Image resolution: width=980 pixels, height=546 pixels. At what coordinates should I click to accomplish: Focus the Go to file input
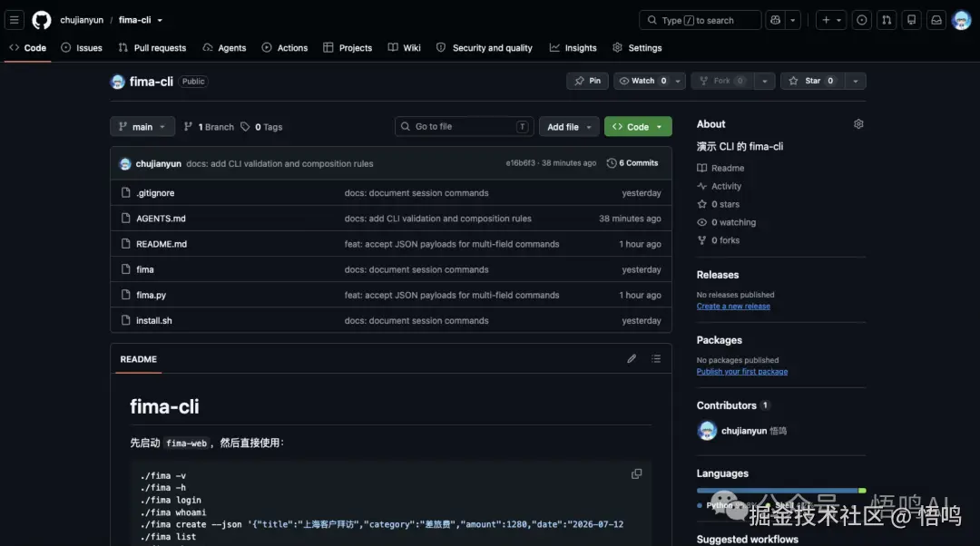click(x=465, y=127)
